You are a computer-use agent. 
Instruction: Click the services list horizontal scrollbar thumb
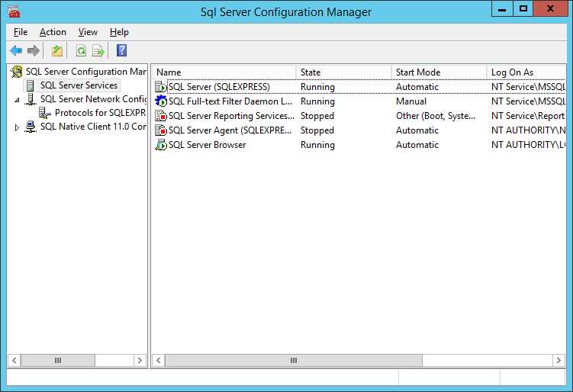[294, 361]
